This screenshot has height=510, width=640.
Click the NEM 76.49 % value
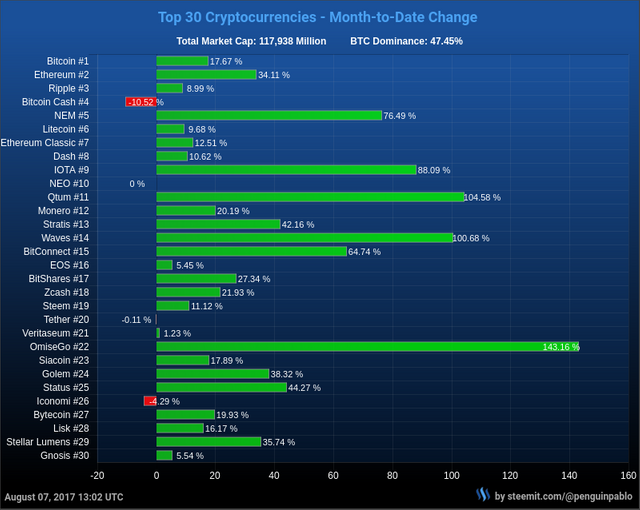tap(400, 116)
